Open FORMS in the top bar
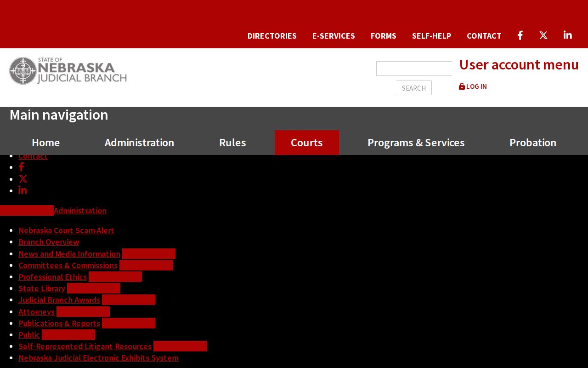 pos(384,36)
